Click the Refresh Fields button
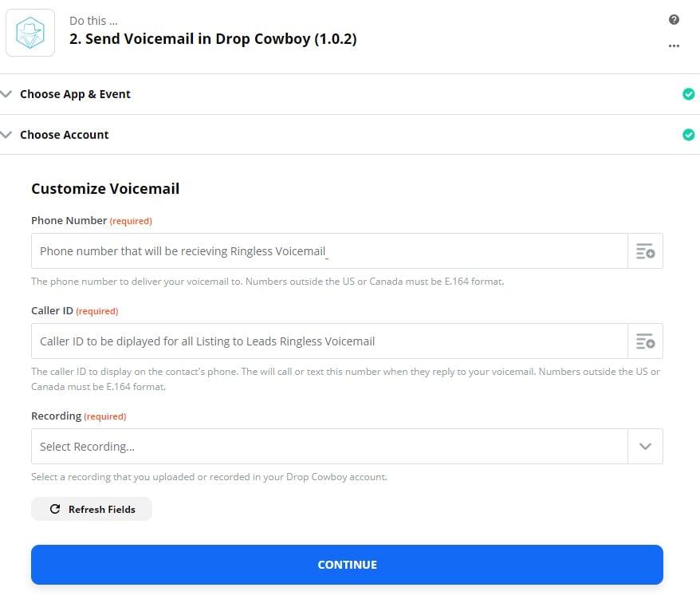This screenshot has height=615, width=700. click(92, 509)
